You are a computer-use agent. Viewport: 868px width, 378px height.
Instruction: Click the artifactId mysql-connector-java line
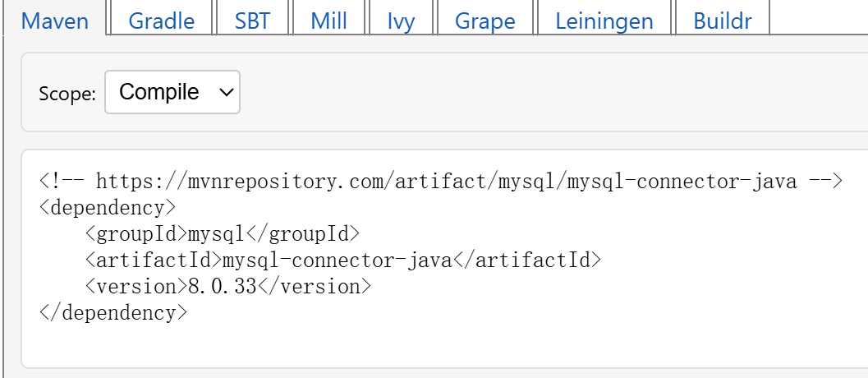(x=342, y=260)
